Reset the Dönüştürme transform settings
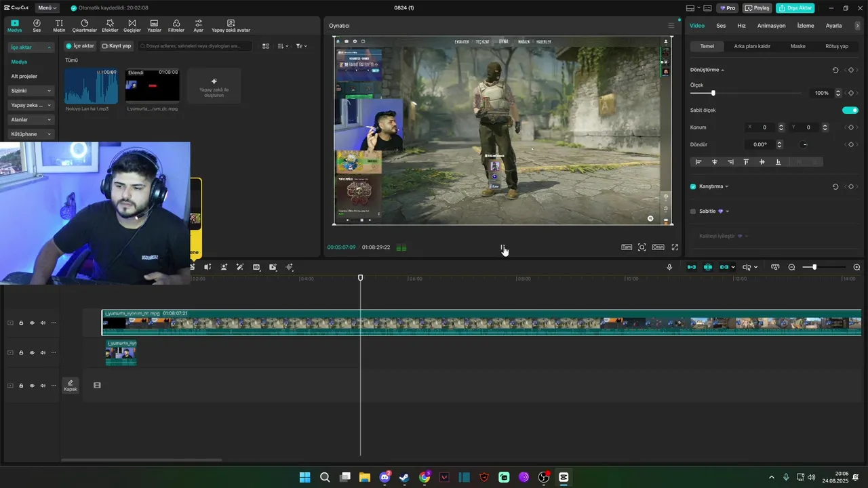 835,70
